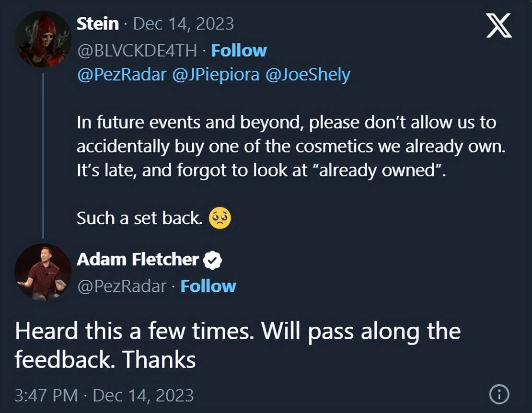Image resolution: width=532 pixels, height=413 pixels.
Task: Open Adam Fletcher's profile picture
Action: 43,272
